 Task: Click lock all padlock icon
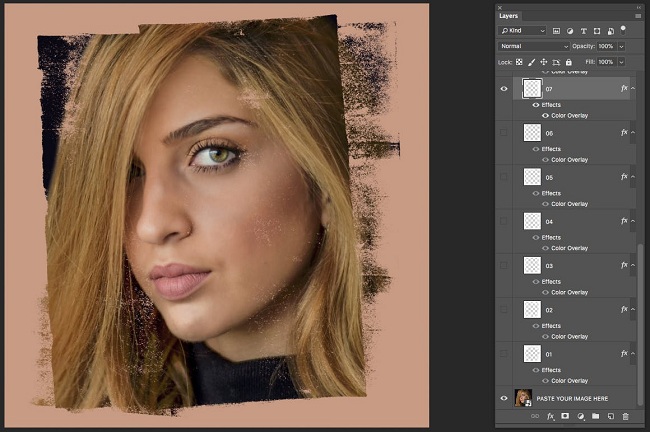coord(568,62)
